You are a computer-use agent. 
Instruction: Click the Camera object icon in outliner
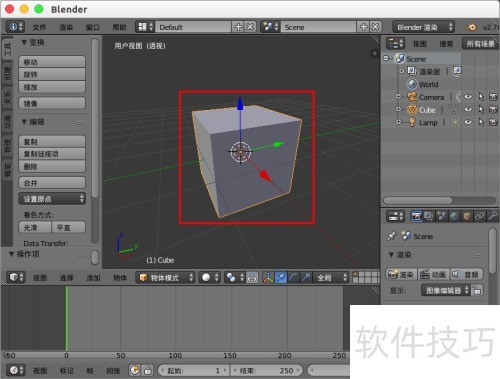[412, 97]
